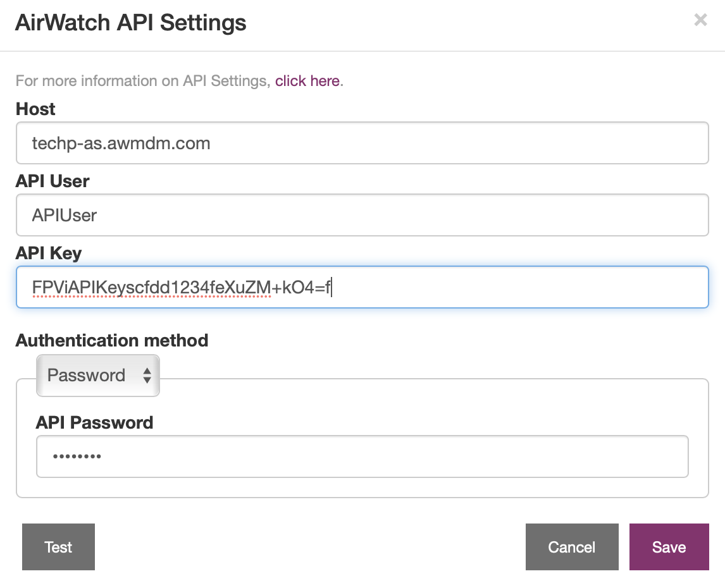Focus the API User text field

point(362,215)
